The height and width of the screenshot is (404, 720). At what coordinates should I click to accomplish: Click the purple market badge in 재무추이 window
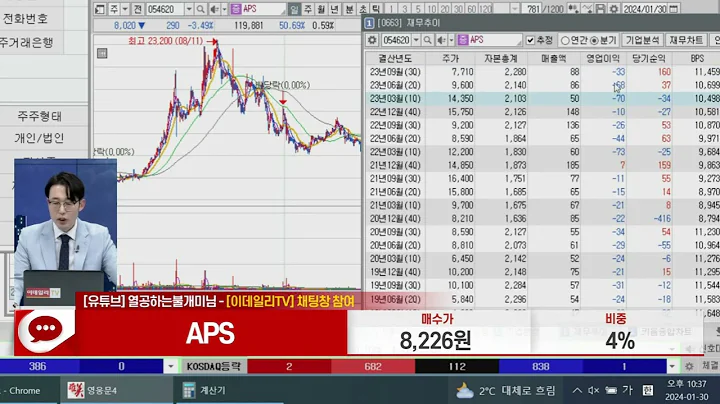[x=462, y=40]
